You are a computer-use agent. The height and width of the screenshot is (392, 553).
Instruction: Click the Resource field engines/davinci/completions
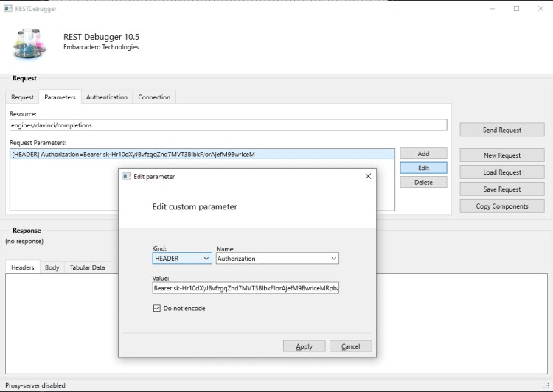coord(228,125)
